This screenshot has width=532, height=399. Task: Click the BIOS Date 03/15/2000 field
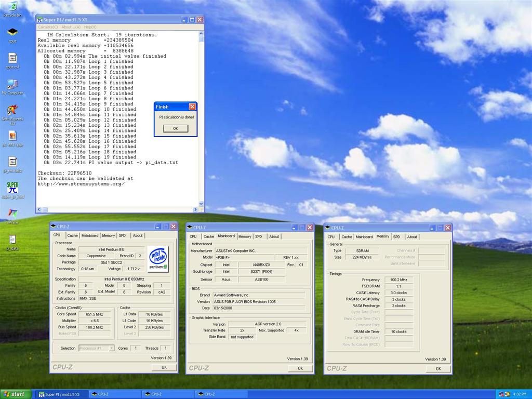(259, 308)
